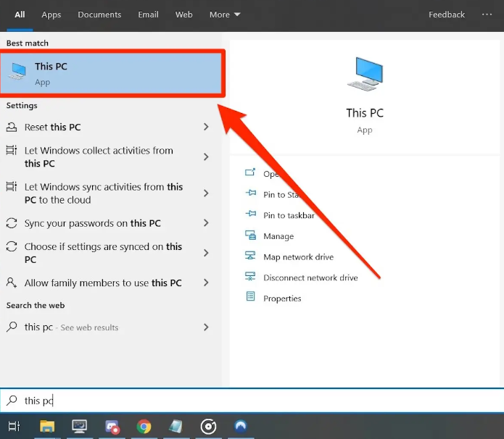Click the sync activities to cloud icon

(x=12, y=186)
